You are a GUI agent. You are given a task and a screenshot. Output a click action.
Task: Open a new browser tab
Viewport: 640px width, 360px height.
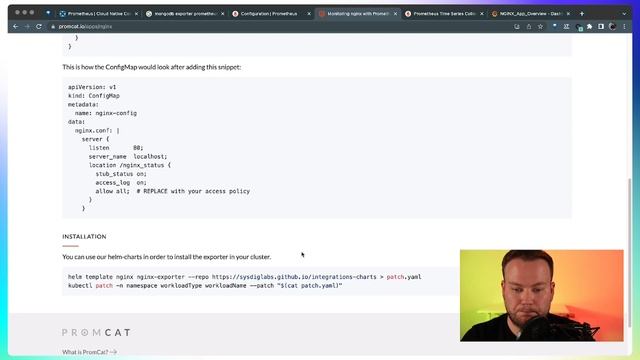[582, 13]
